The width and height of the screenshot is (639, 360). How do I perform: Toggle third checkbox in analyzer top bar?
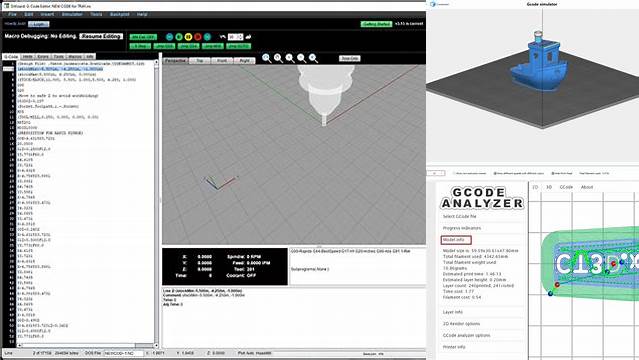click(553, 173)
